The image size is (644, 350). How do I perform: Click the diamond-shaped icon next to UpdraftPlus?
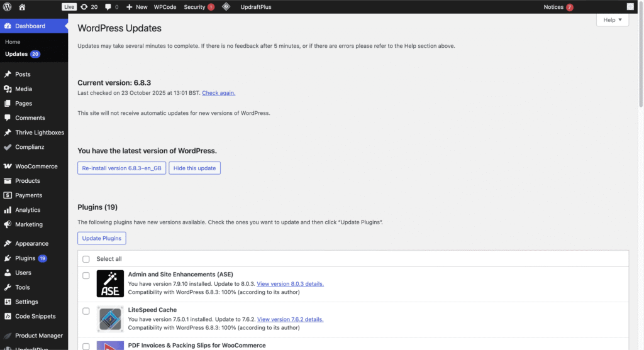click(x=226, y=7)
